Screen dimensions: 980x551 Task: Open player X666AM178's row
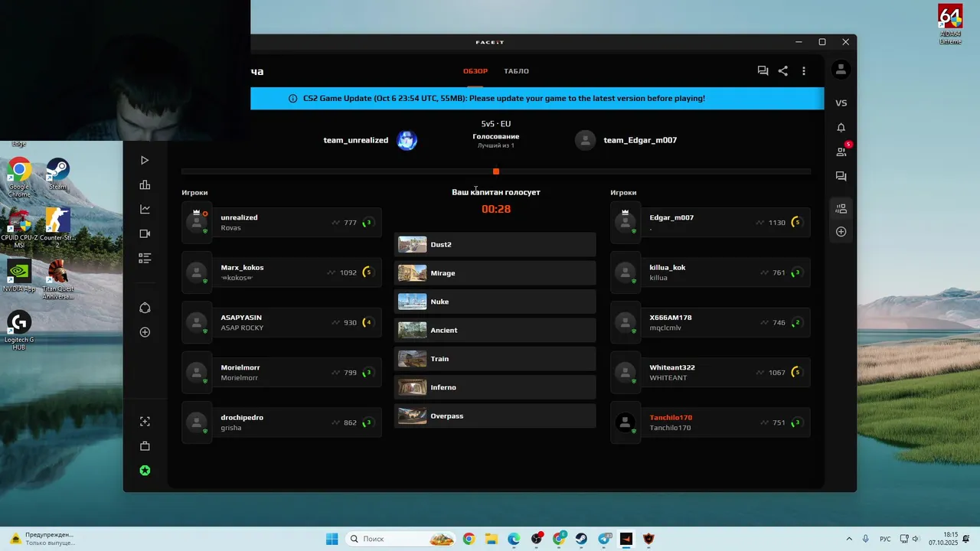[x=710, y=322]
